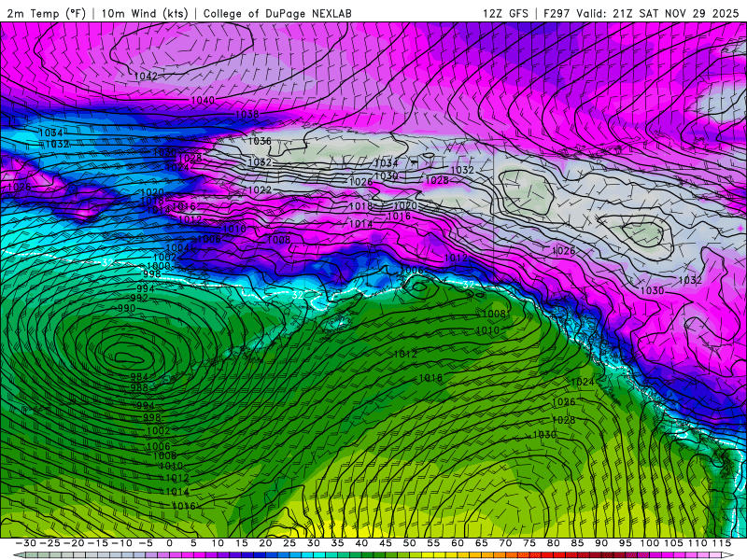Image resolution: width=747 pixels, height=560 pixels.
Task: Click the '2m Temp (°F)' header label
Action: 46,13
